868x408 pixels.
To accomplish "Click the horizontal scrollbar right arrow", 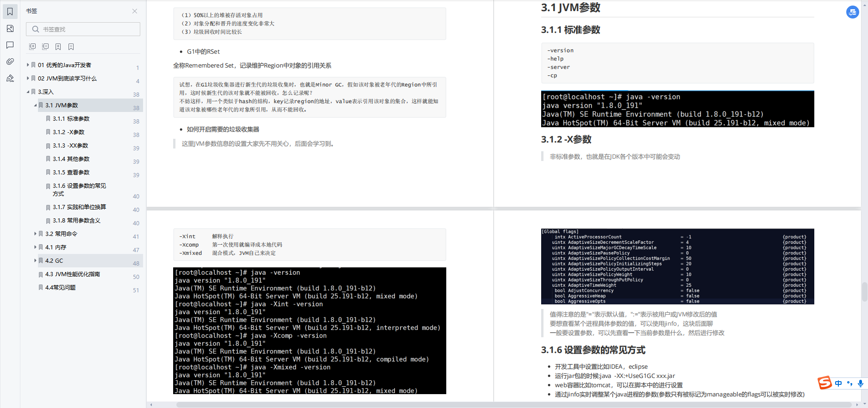I will pos(857,405).
